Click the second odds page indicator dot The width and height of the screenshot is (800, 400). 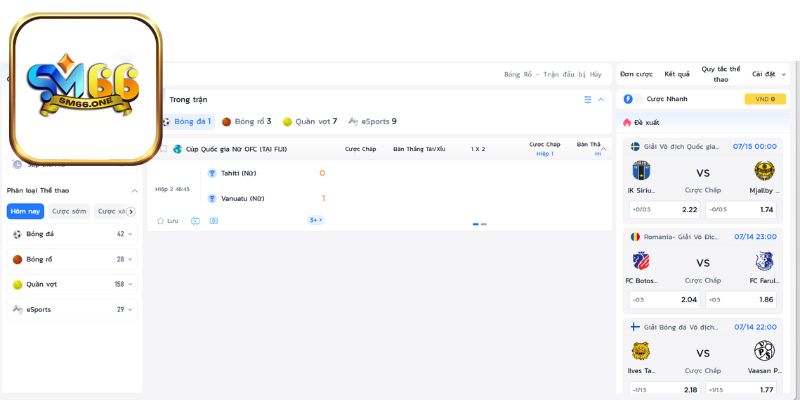tap(484, 224)
